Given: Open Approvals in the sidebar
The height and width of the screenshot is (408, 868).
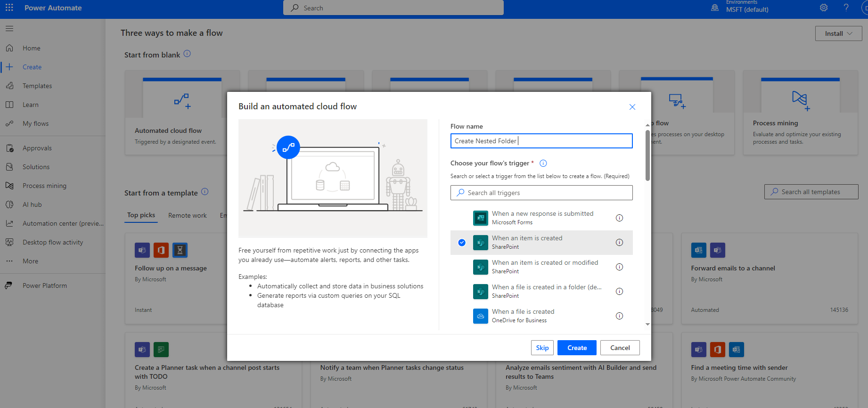Looking at the screenshot, I should (37, 148).
